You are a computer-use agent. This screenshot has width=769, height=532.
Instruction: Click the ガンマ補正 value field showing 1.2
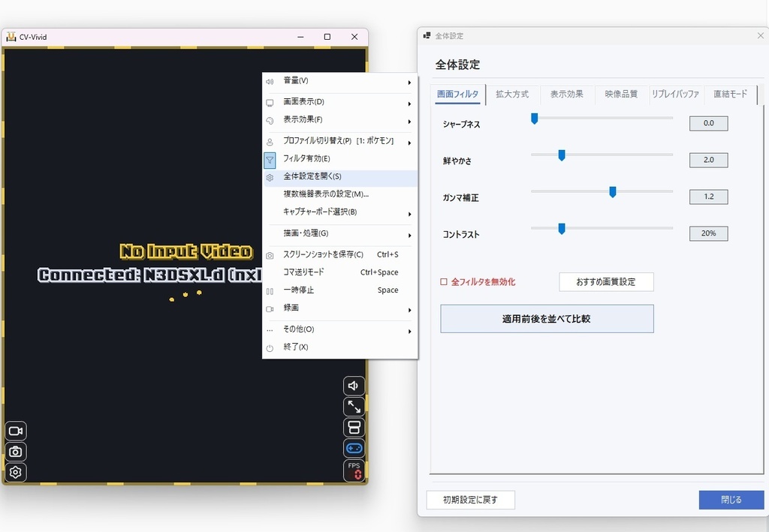(709, 197)
